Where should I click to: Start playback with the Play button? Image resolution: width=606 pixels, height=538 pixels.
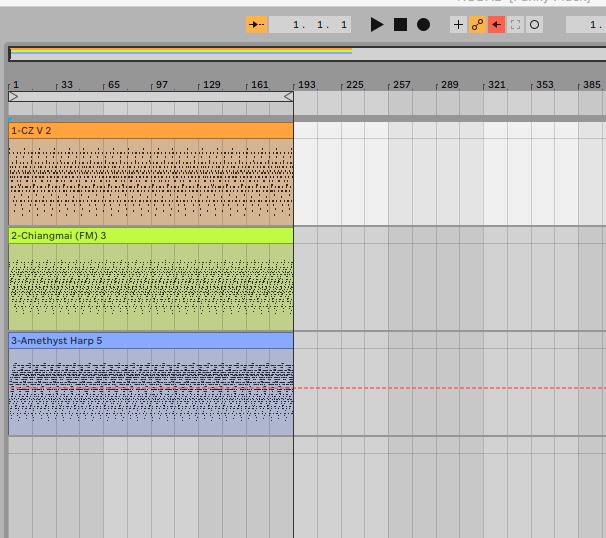(x=377, y=25)
